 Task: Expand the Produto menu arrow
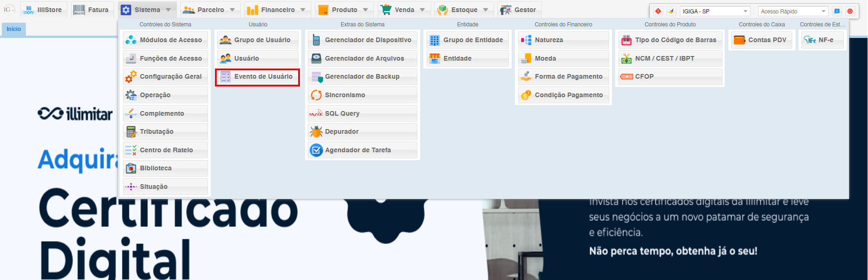click(x=365, y=10)
